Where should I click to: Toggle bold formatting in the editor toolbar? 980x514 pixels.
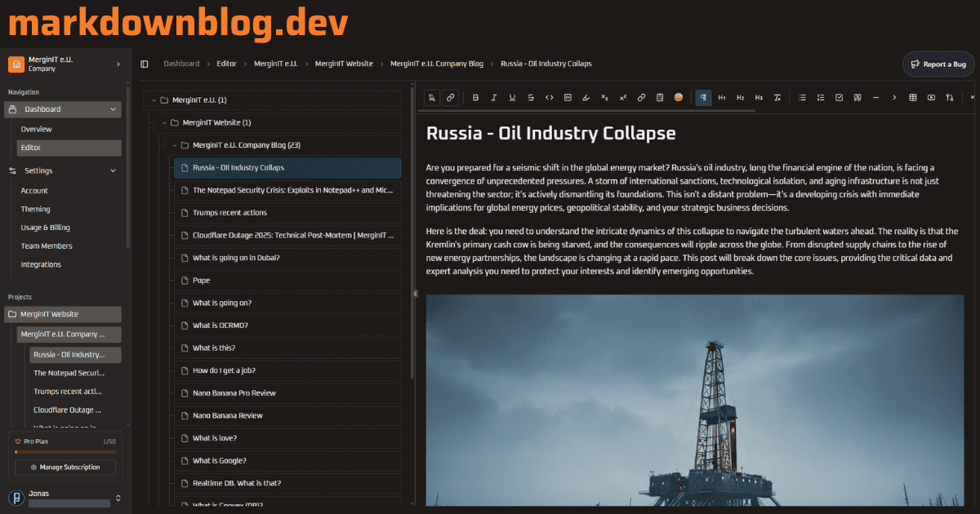[x=476, y=98]
